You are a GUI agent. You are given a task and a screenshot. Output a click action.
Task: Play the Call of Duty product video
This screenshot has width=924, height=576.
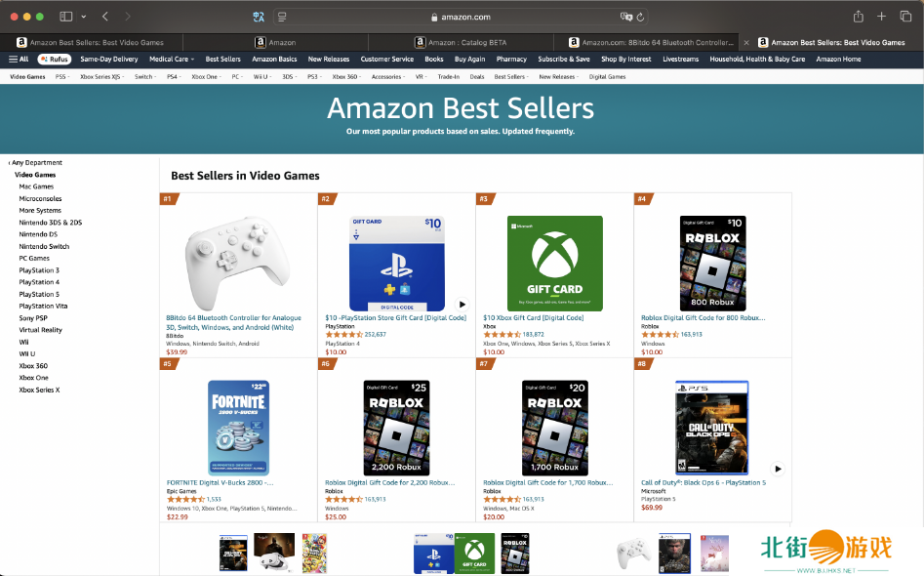(x=778, y=470)
